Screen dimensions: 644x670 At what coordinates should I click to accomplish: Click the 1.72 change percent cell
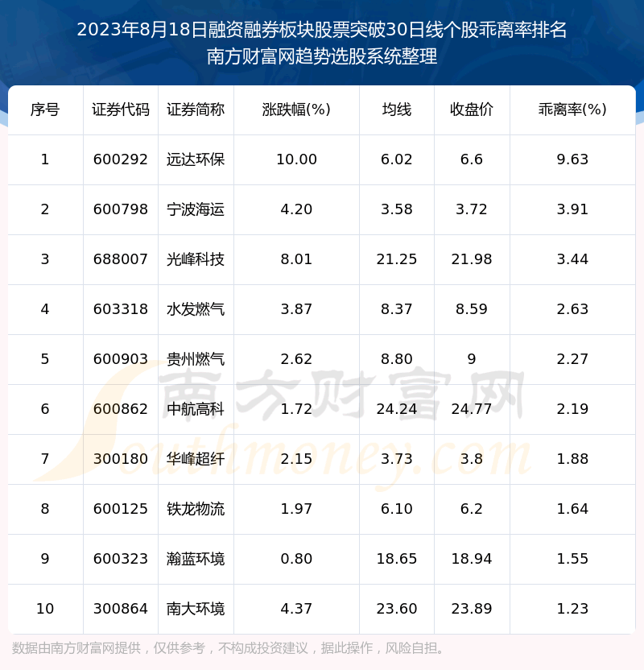click(296, 409)
